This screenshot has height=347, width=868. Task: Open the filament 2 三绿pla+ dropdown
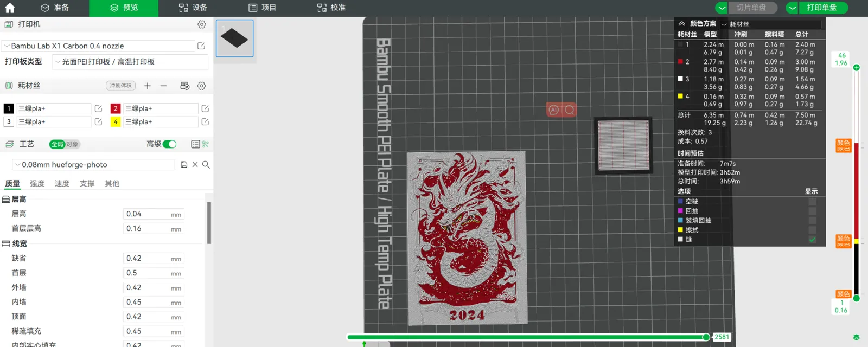161,108
